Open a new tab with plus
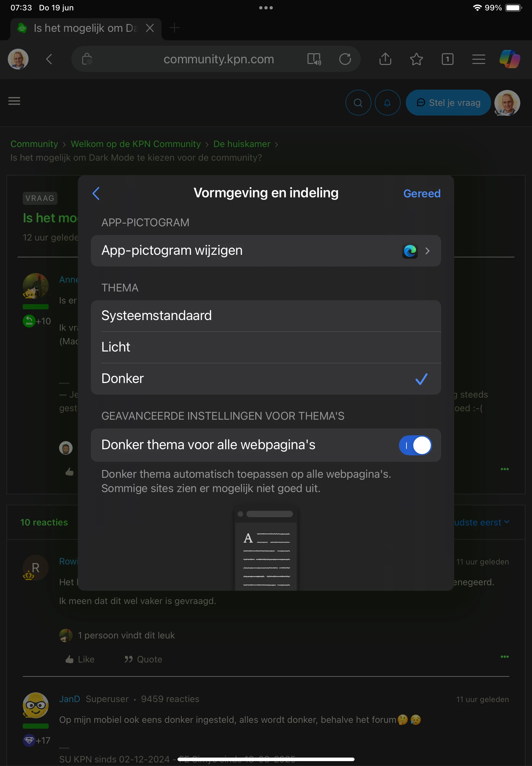The height and width of the screenshot is (766, 532). click(x=174, y=28)
